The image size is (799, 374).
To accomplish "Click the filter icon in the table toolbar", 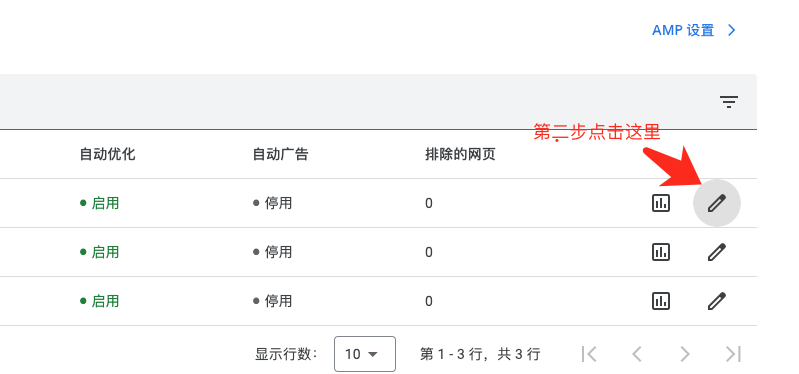I will 729,102.
